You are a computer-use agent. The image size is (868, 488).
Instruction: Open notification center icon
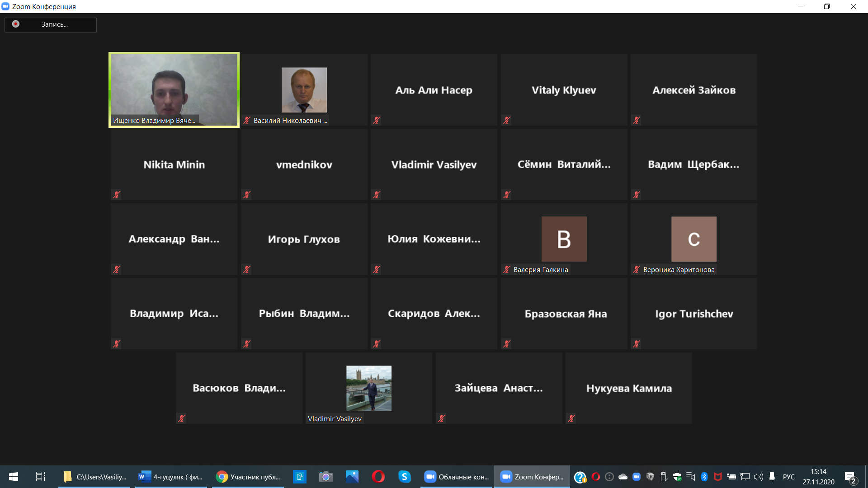coord(850,477)
